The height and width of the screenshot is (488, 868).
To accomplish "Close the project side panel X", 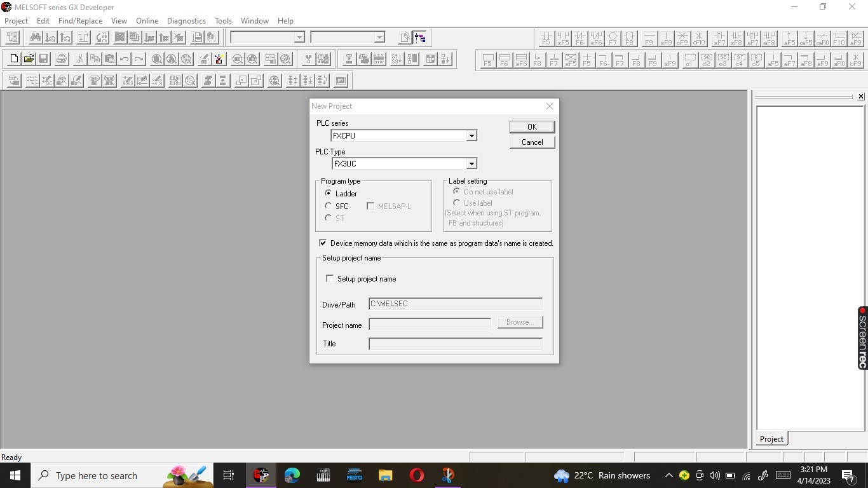I will tap(860, 97).
